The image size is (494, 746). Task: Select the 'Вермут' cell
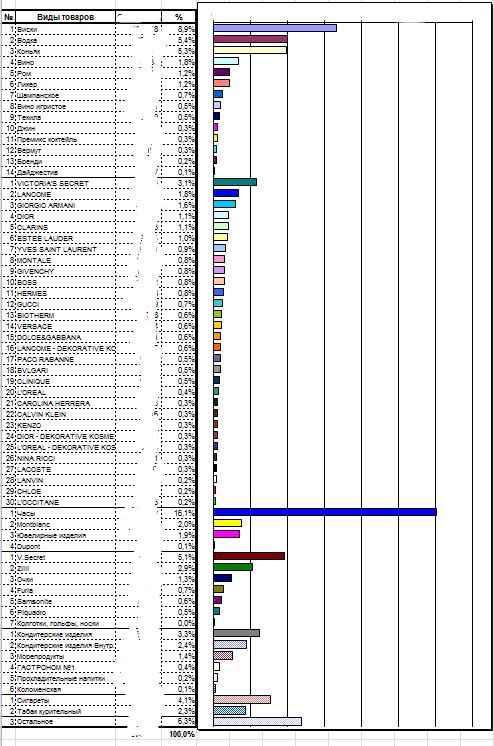coord(66,150)
